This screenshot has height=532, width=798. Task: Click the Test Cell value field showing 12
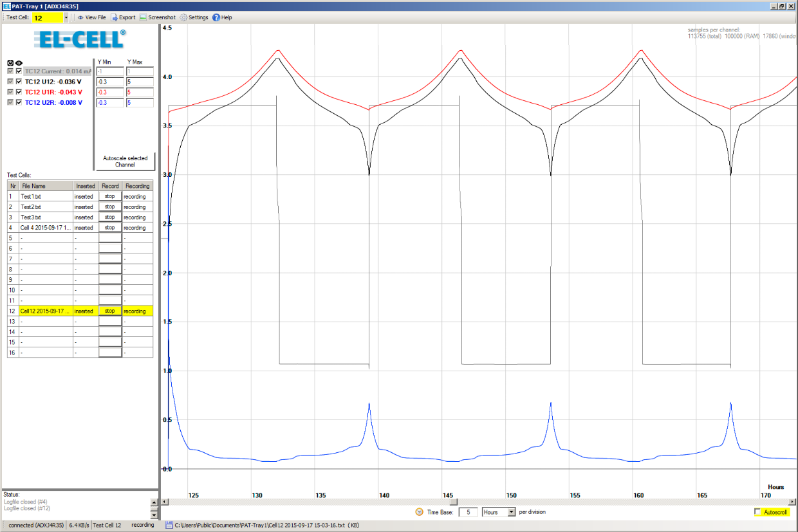point(47,18)
